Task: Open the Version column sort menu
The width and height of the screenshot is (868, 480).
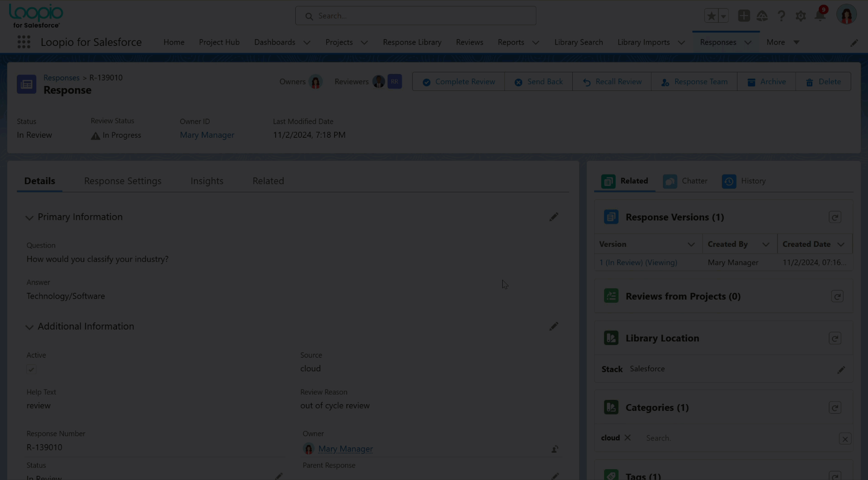Action: 691,245
